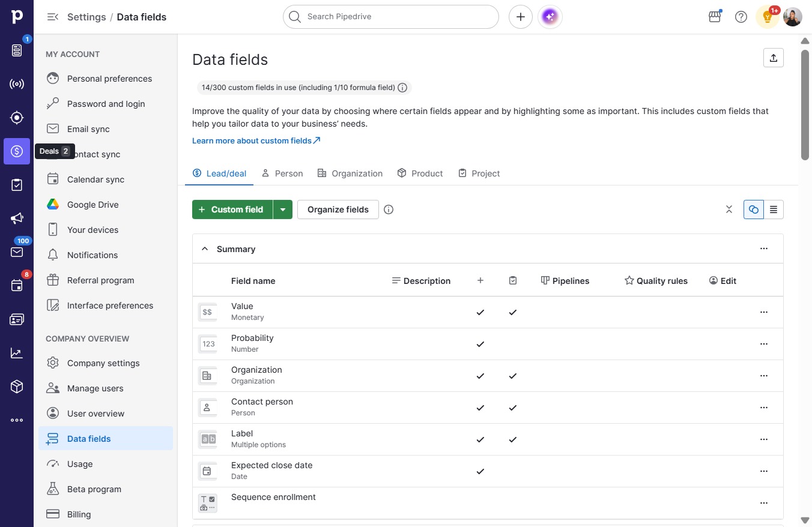The height and width of the screenshot is (527, 812).
Task: Switch to the Organization tab
Action: [x=350, y=173]
